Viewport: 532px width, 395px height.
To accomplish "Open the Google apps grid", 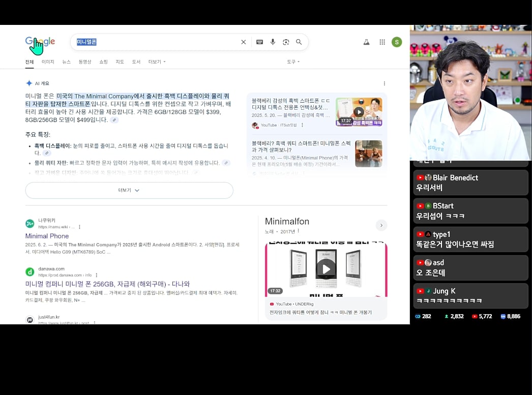I will click(382, 42).
